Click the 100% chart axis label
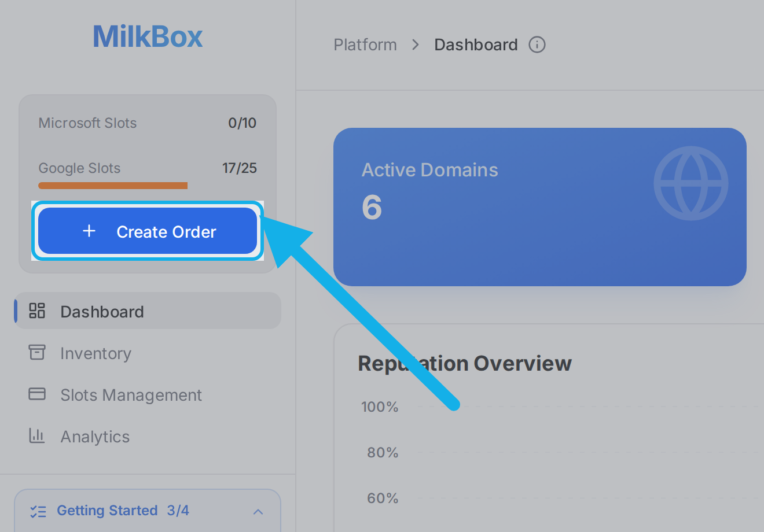Screen dimensions: 764x532 (380, 407)
